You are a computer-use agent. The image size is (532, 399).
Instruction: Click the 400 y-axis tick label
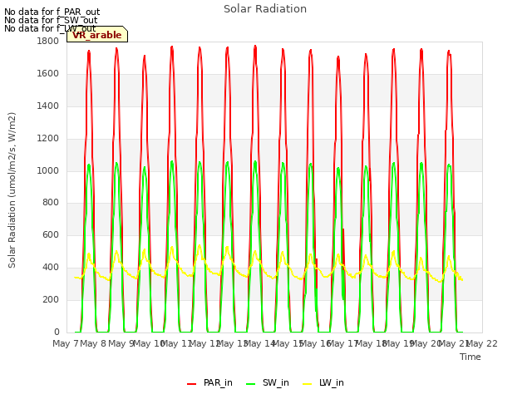click(x=51, y=268)
